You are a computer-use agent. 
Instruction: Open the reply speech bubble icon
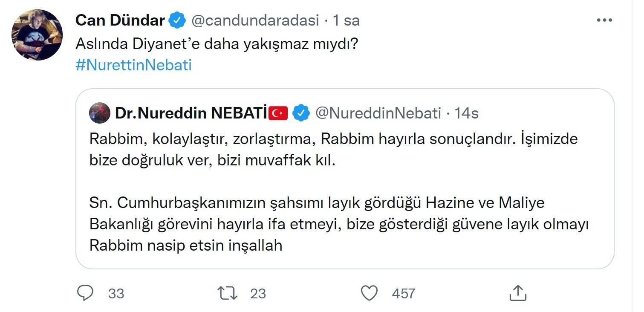85,293
